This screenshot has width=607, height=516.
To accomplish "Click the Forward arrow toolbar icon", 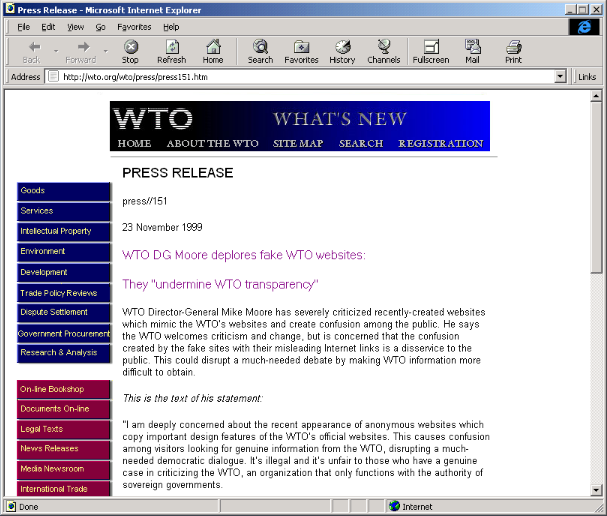I will coord(83,47).
